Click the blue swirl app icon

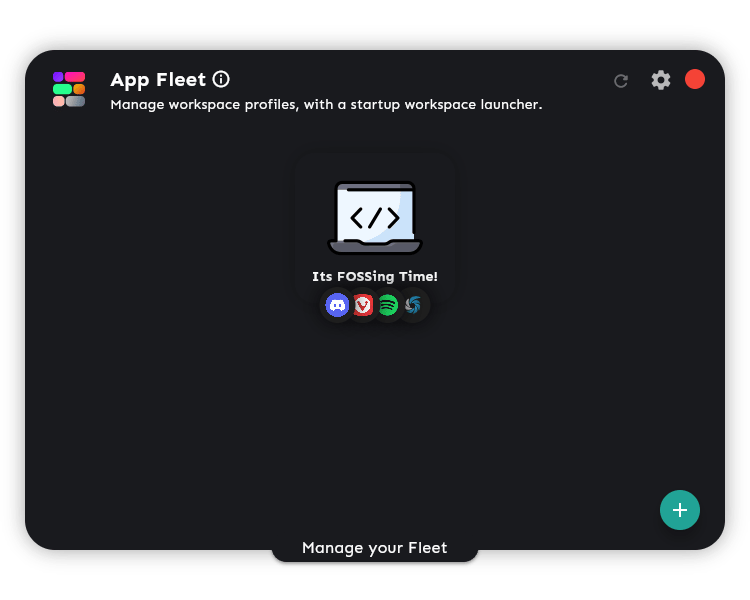[x=413, y=305]
